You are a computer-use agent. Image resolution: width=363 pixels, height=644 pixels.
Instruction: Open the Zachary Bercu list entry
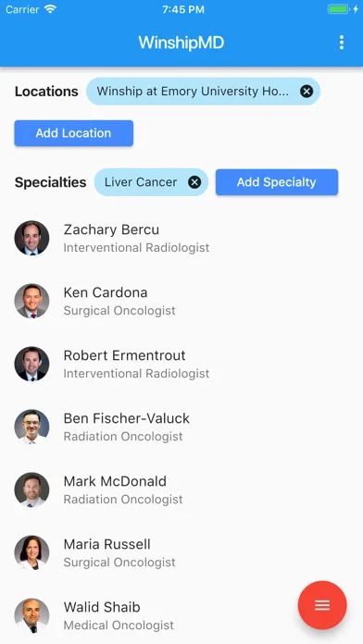click(181, 238)
